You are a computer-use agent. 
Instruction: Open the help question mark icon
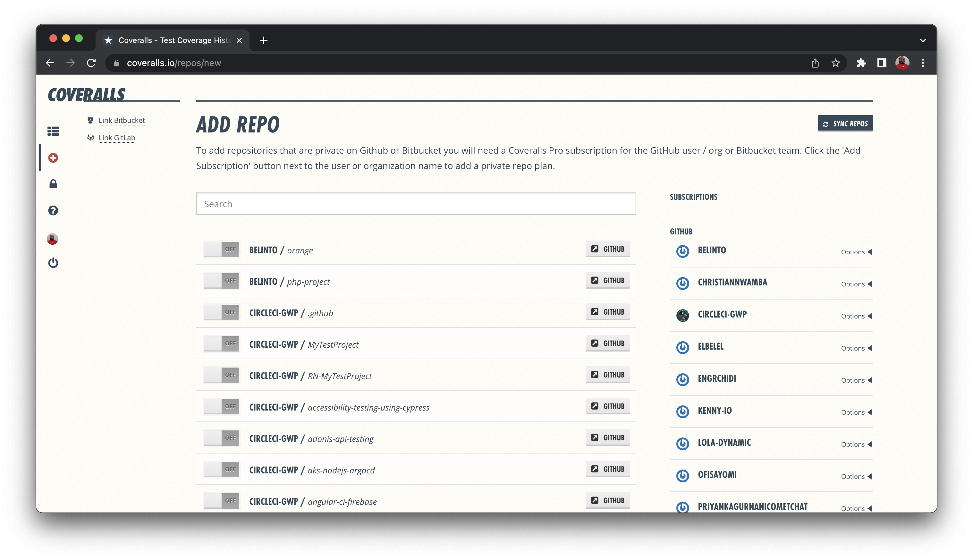(x=53, y=210)
